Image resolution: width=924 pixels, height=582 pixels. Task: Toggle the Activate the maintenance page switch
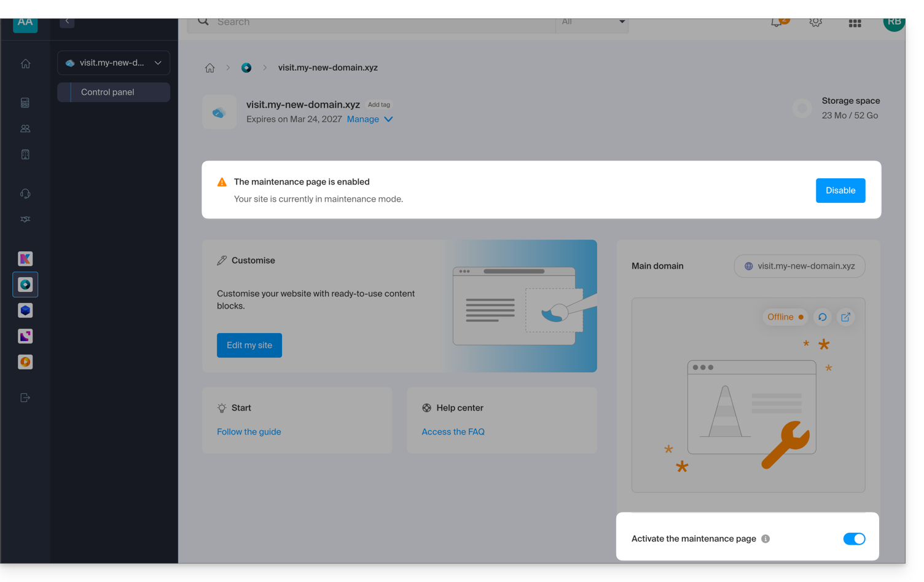(x=853, y=539)
